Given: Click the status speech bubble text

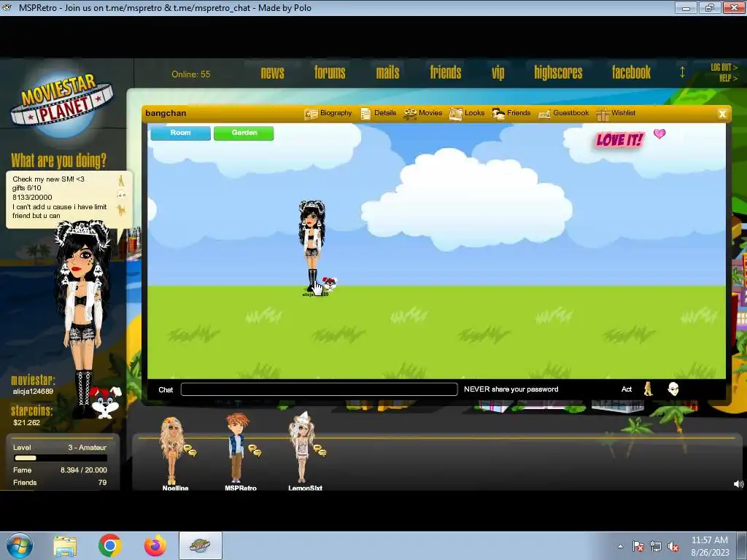Looking at the screenshot, I should pyautogui.click(x=60, y=197).
